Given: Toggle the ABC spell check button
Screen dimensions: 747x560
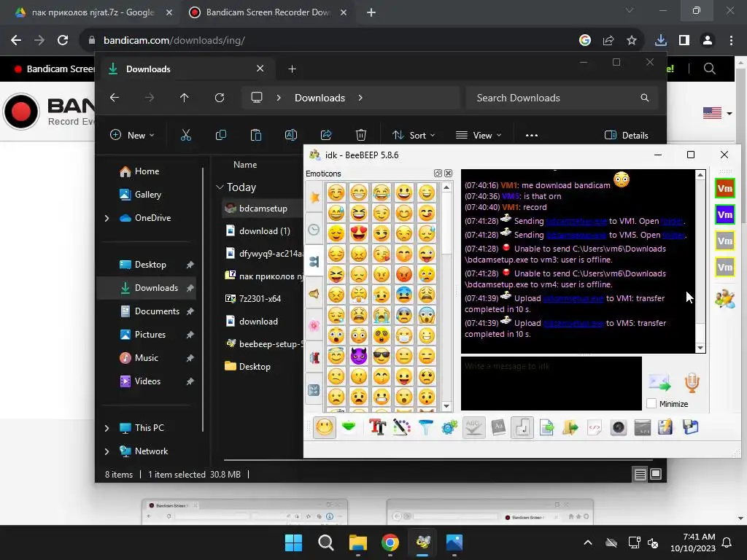Looking at the screenshot, I should tap(473, 427).
